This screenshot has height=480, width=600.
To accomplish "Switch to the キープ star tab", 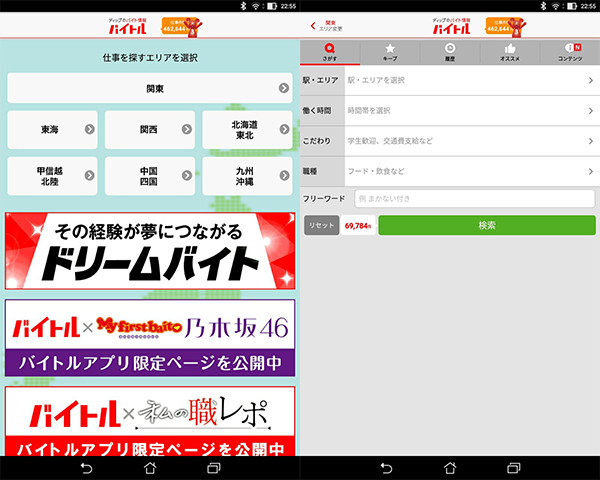I will tap(390, 52).
